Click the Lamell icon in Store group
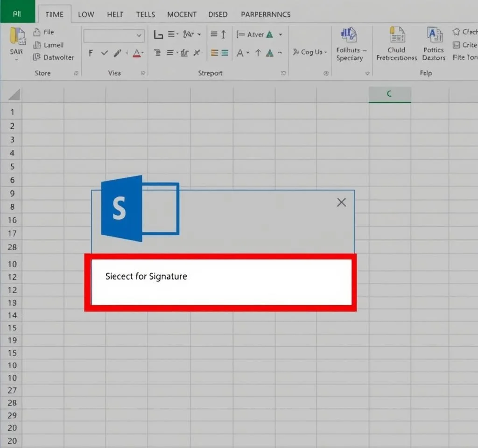Image resolution: width=478 pixels, height=448 pixels. (37, 45)
